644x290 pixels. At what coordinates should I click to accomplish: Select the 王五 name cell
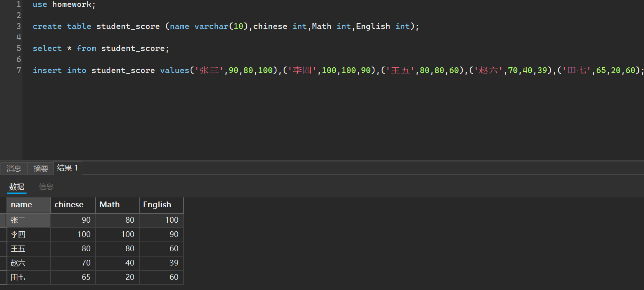coord(29,249)
